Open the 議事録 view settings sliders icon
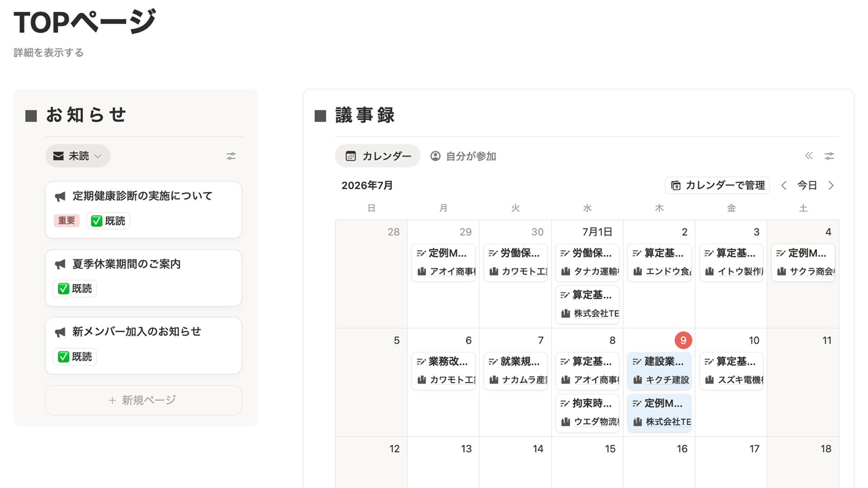This screenshot has width=868, height=488. pos(829,156)
